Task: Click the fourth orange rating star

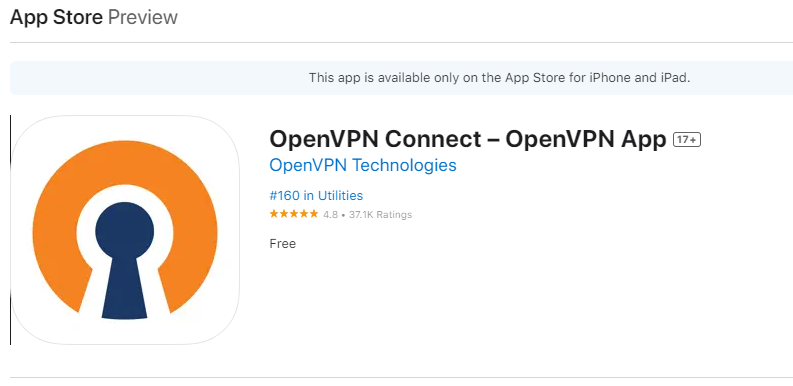Action: pyautogui.click(x=304, y=214)
